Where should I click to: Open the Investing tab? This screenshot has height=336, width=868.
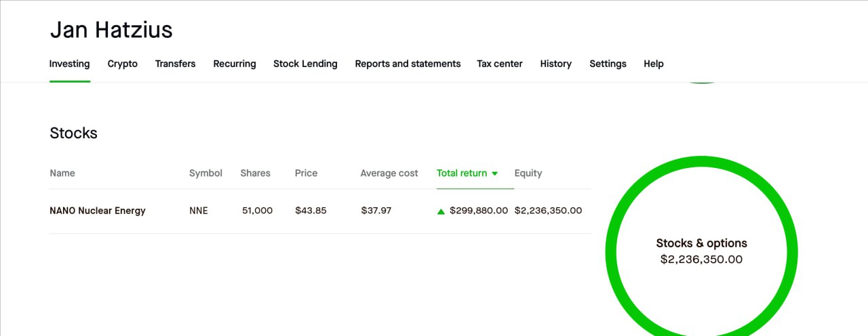pyautogui.click(x=69, y=64)
